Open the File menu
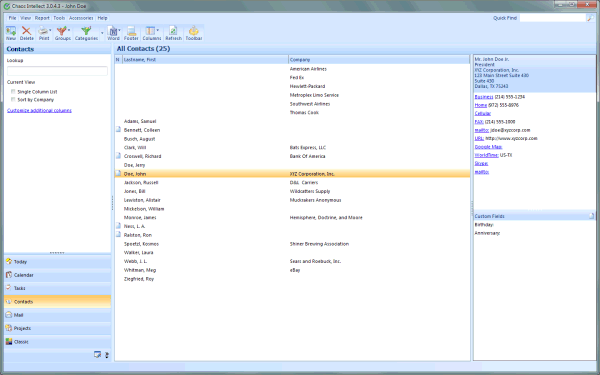 (13, 18)
